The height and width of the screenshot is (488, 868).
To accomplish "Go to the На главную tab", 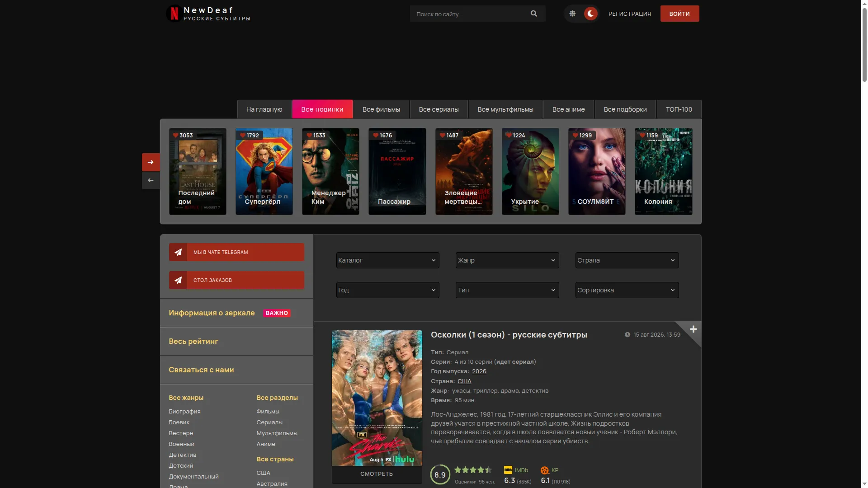I will click(x=264, y=109).
